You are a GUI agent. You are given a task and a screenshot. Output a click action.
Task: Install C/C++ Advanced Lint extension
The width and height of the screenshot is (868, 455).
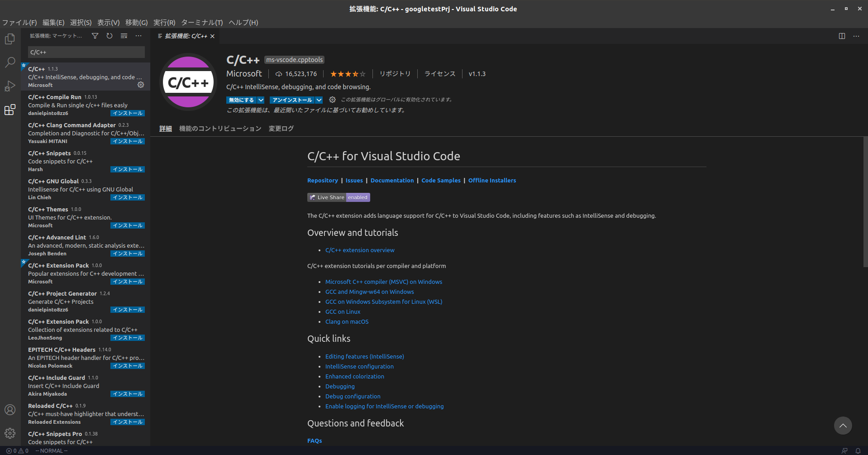pos(128,254)
